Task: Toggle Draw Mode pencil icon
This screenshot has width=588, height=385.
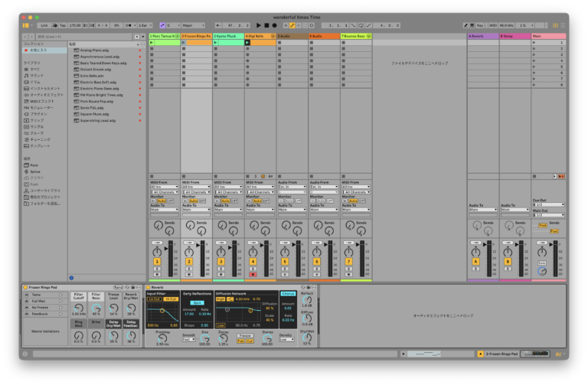Action: 465,25
